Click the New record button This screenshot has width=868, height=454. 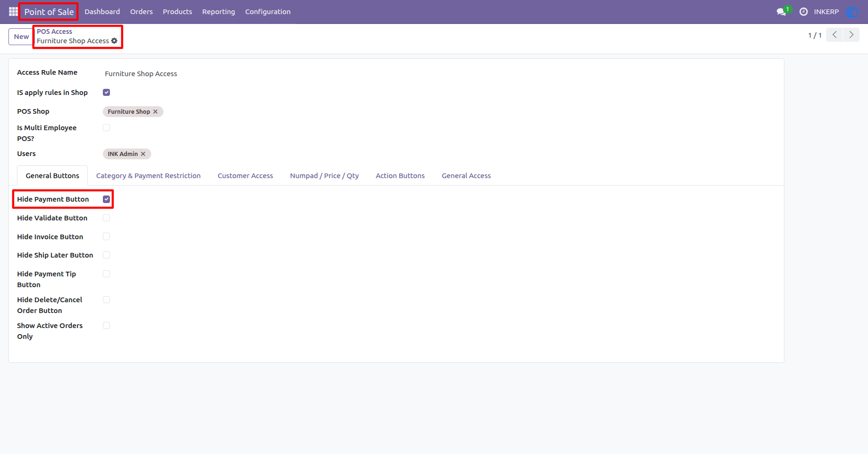pyautogui.click(x=21, y=37)
